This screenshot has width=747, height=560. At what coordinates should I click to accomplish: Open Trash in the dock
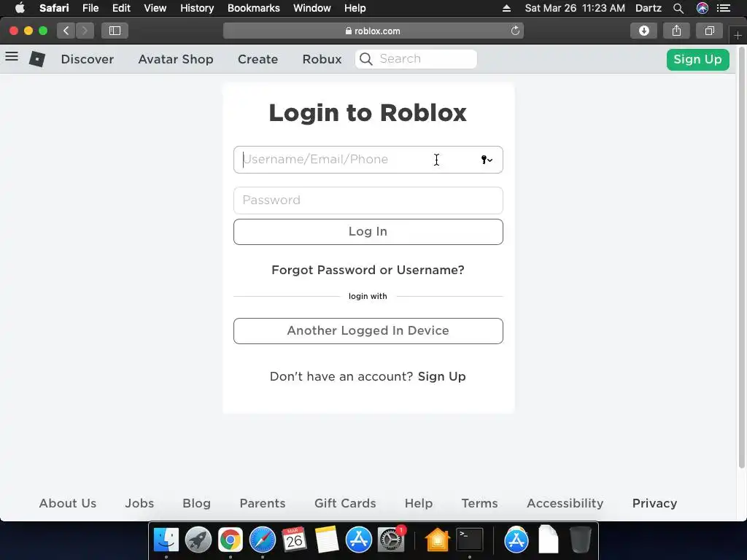(x=580, y=540)
